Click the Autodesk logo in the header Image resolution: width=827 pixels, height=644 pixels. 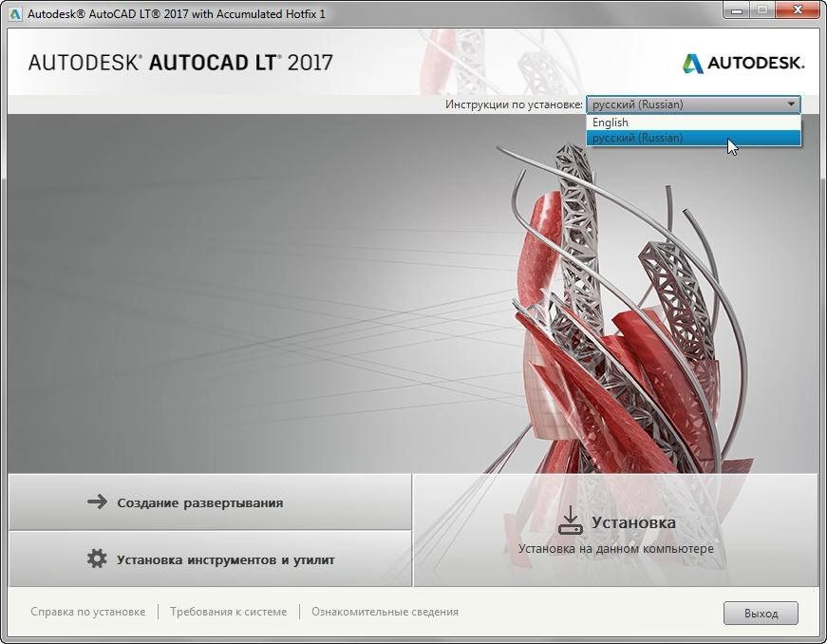[x=743, y=64]
